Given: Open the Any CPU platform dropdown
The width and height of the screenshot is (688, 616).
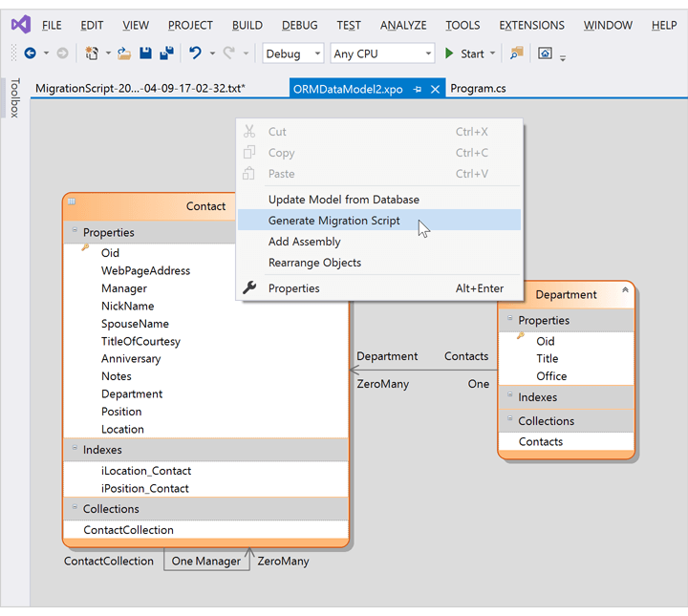Looking at the screenshot, I should (x=427, y=54).
